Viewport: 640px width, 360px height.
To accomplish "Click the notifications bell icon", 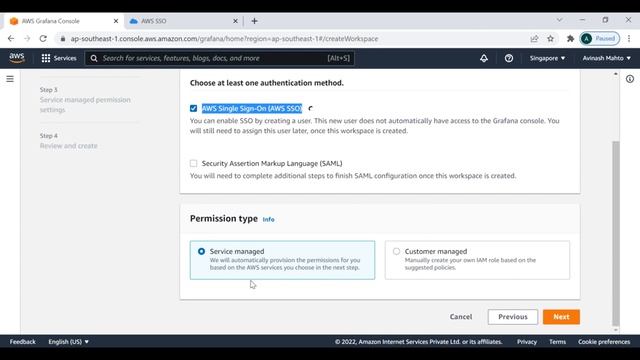I will (484, 58).
